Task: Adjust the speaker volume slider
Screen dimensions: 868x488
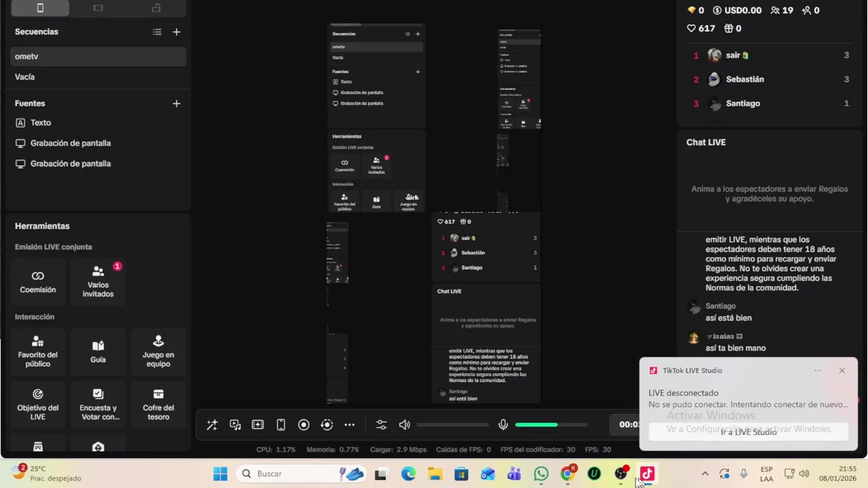Action: pyautogui.click(x=452, y=425)
